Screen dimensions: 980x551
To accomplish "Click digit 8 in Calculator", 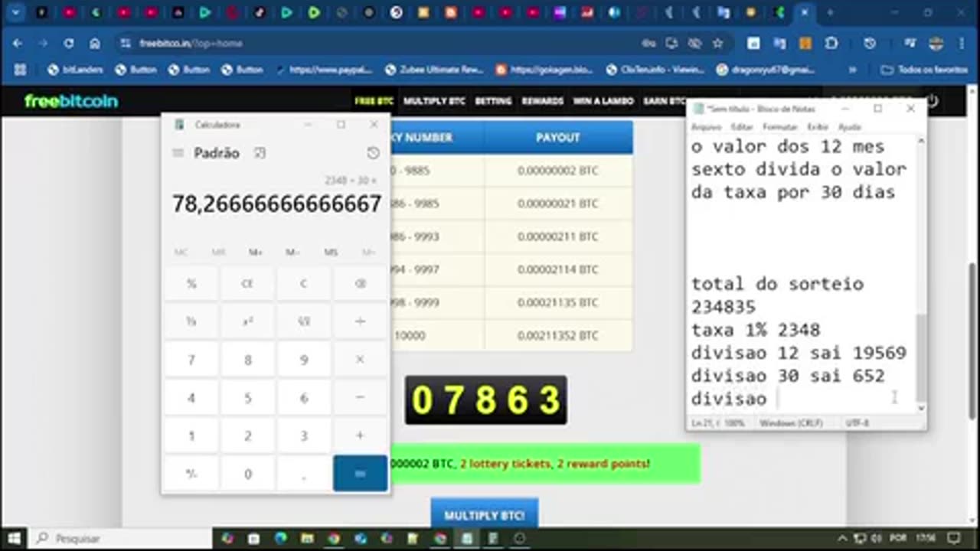I will click(x=247, y=360).
